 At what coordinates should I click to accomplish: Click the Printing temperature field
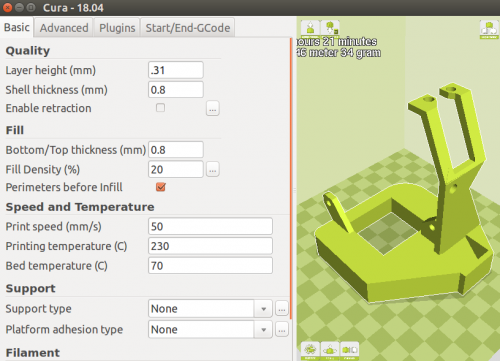(210, 246)
